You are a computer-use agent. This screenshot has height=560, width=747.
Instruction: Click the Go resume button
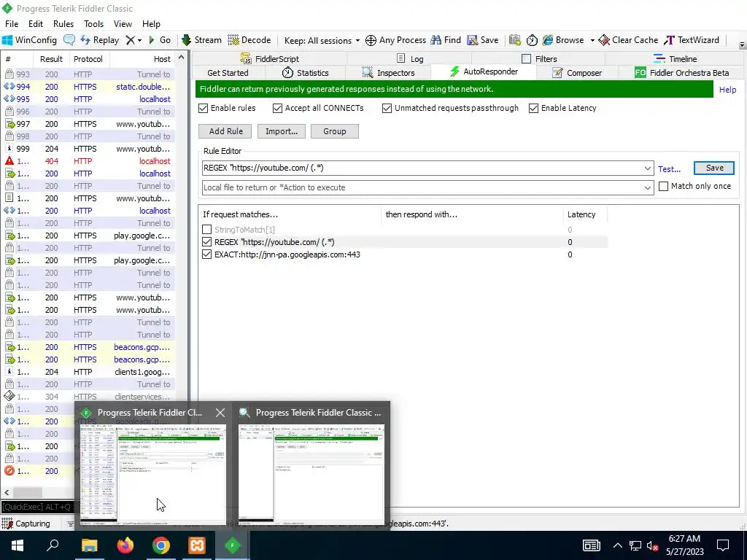pyautogui.click(x=159, y=40)
